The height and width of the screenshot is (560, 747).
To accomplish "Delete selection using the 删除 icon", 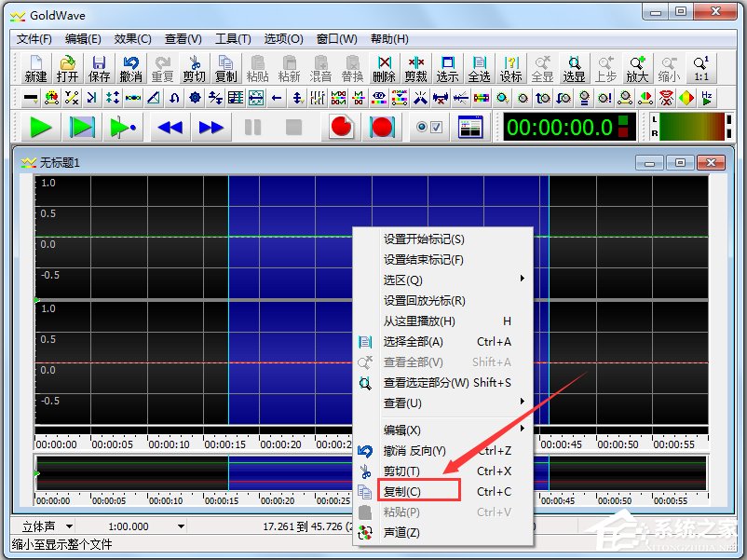I will click(384, 69).
